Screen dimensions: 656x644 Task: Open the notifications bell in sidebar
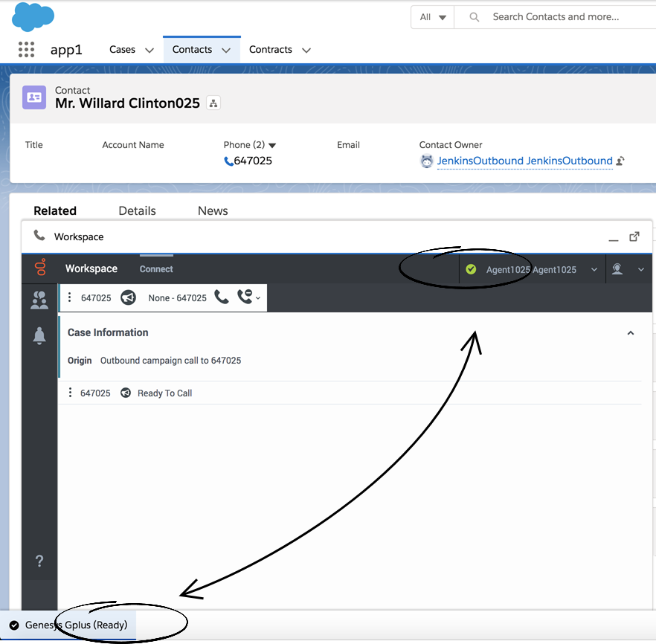click(x=39, y=336)
